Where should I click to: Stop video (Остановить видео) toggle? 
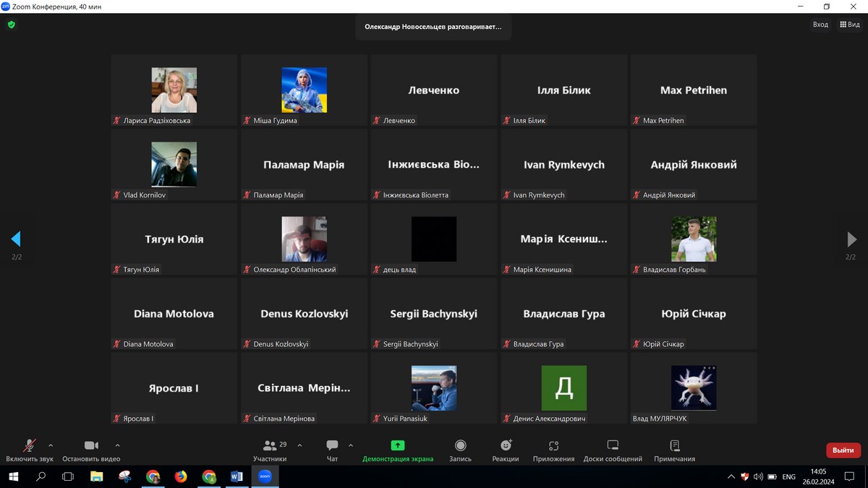pos(91,446)
